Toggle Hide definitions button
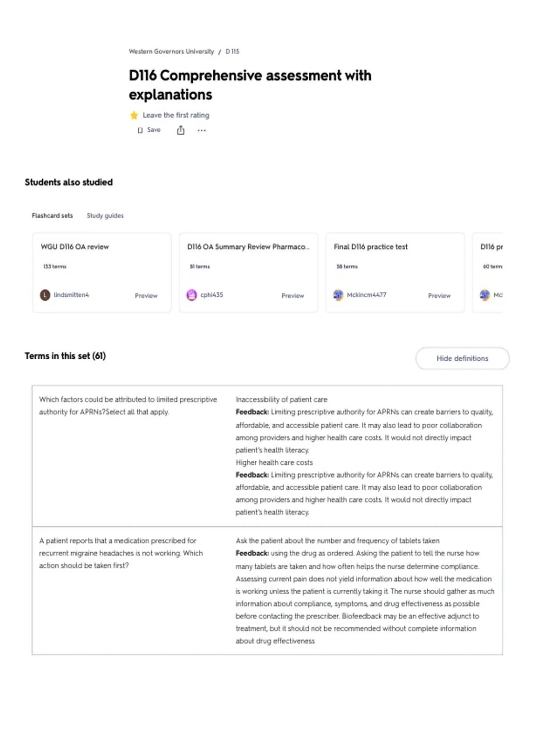The image size is (534, 756). pyautogui.click(x=462, y=358)
